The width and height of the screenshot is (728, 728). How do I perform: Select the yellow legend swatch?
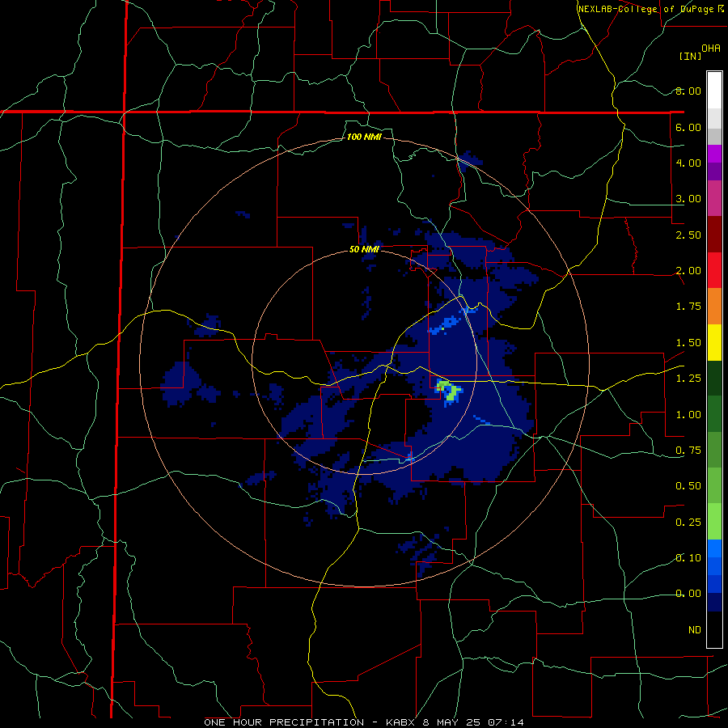[714, 342]
